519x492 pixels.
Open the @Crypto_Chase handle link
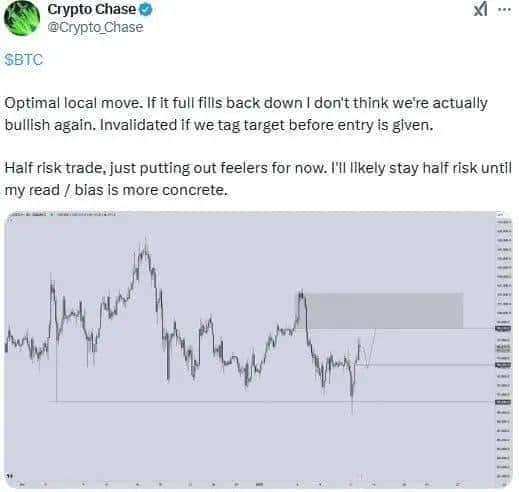[95, 27]
